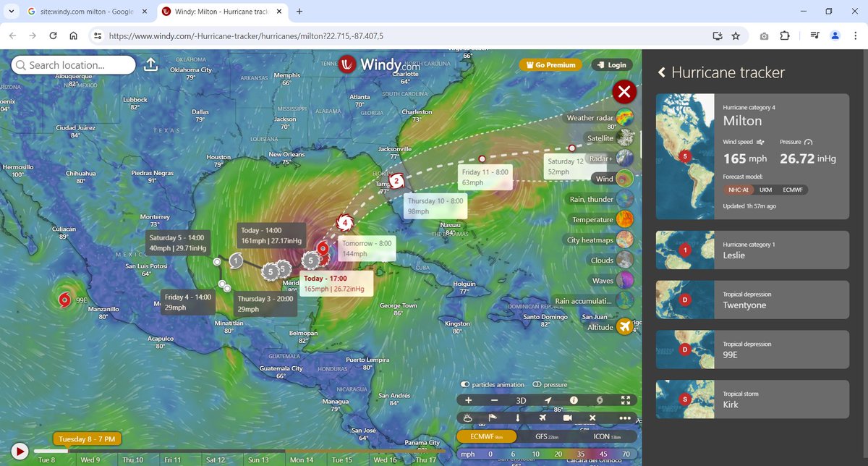Select the Rain, thunder layer icon
Image resolution: width=868 pixels, height=466 pixels.
(x=625, y=199)
